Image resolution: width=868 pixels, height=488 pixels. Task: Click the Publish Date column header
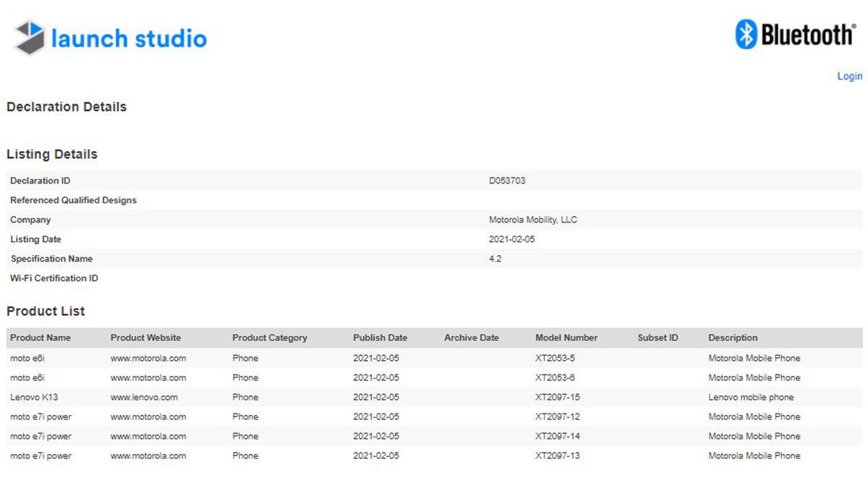380,338
